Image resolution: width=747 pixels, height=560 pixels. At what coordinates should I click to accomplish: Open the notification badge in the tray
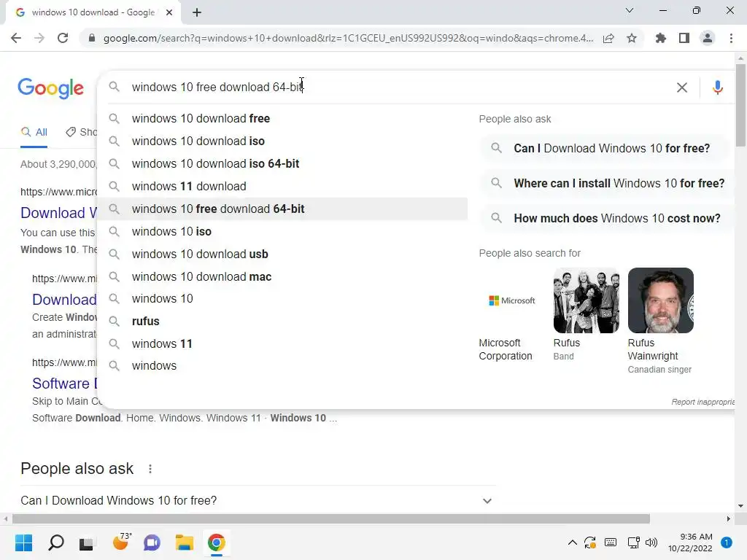[727, 542]
